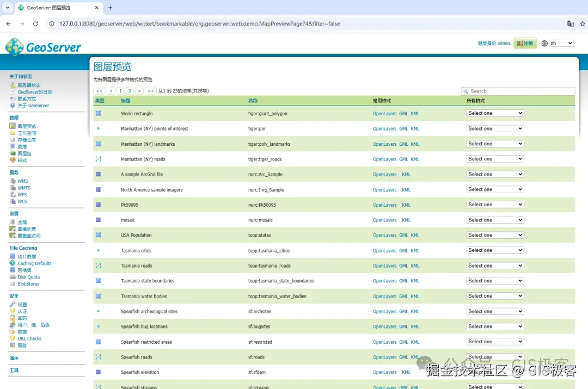Sort the table by the 类型 column header
Image resolution: width=588 pixels, height=389 pixels.
[x=100, y=101]
